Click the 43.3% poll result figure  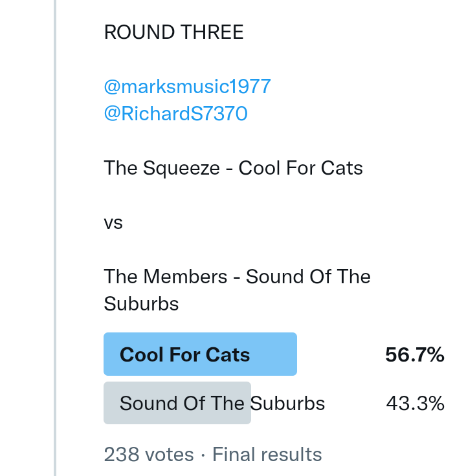point(415,404)
